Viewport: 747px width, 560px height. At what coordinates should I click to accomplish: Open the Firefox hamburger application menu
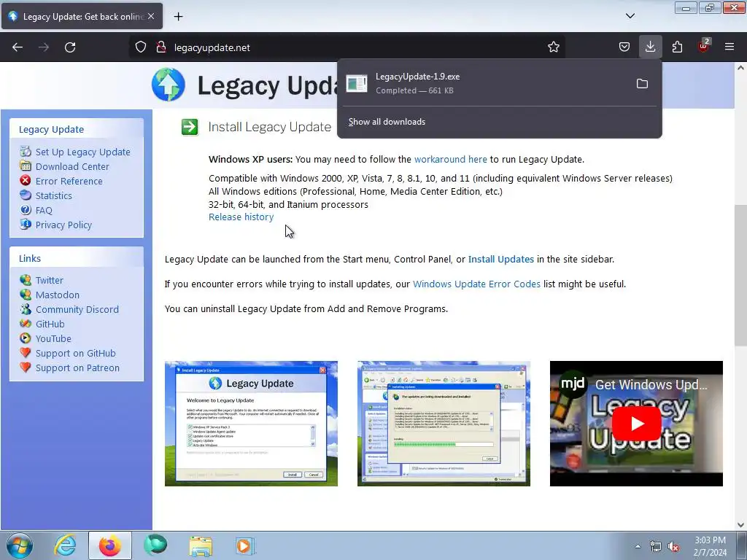[x=729, y=47]
